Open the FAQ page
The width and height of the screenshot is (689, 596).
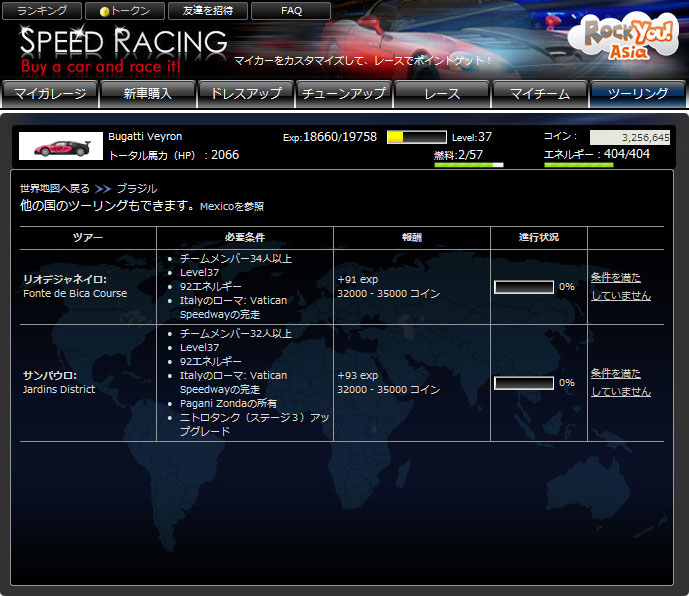[291, 11]
